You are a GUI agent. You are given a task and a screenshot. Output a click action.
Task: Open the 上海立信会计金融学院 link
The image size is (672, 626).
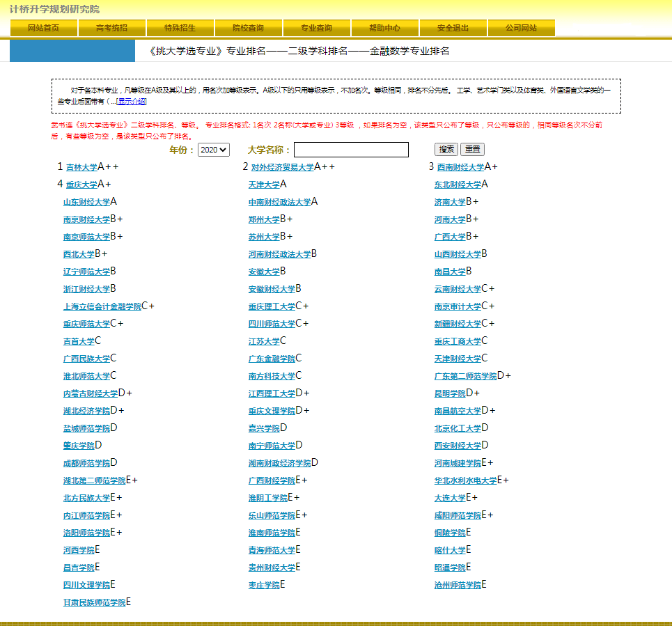[x=102, y=307]
